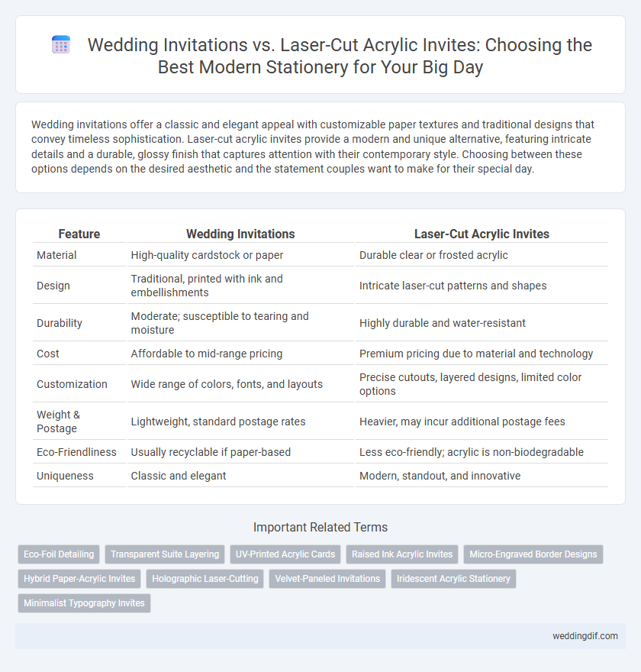Click the Laser-Cut Acrylic Invites column header
The image size is (641, 672).
coord(482,234)
